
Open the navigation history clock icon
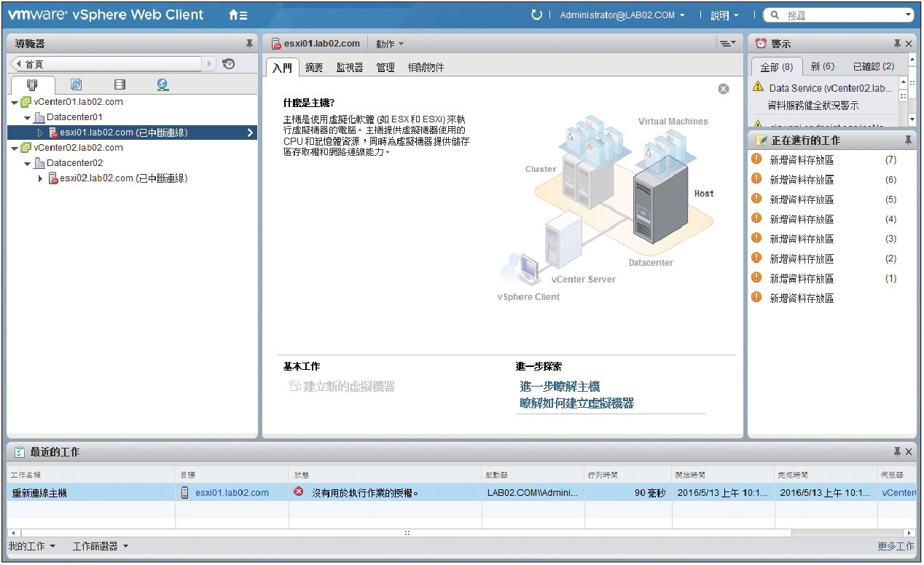(x=229, y=64)
